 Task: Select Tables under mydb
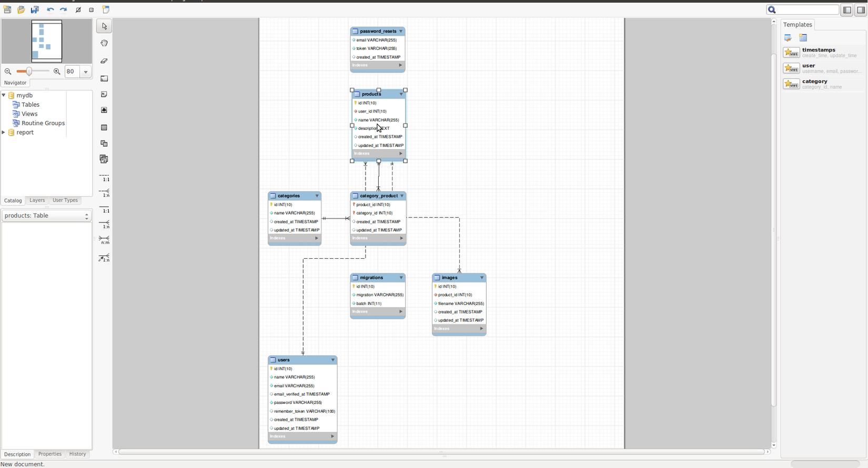pos(31,105)
